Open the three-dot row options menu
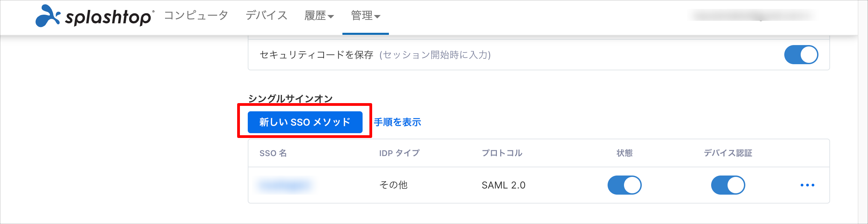This screenshot has height=224, width=868. (808, 185)
